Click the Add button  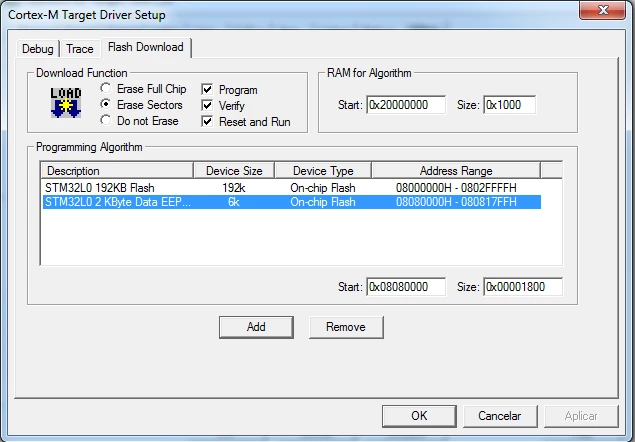[256, 327]
